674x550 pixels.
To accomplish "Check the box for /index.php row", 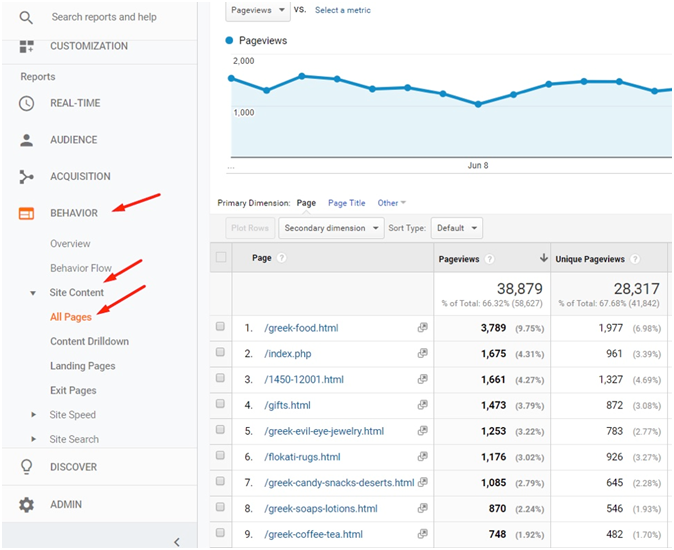I will point(220,353).
